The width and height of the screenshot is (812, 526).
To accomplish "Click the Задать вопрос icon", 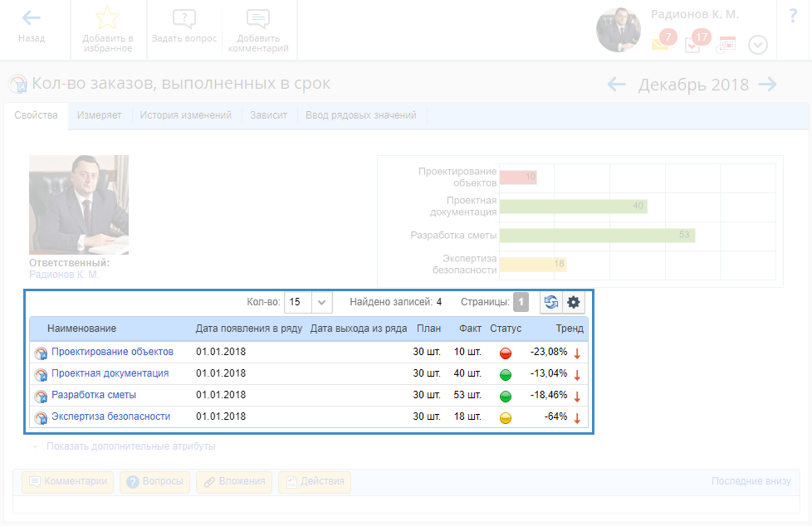I will point(184,18).
